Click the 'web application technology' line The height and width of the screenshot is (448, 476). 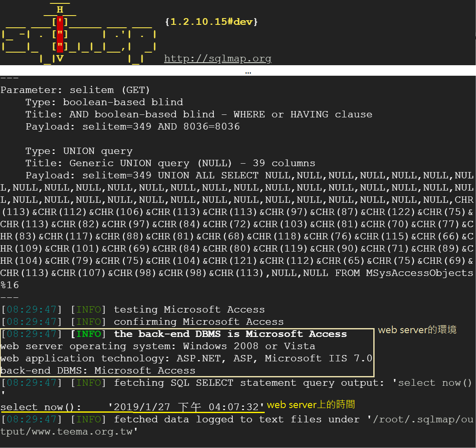point(186,358)
